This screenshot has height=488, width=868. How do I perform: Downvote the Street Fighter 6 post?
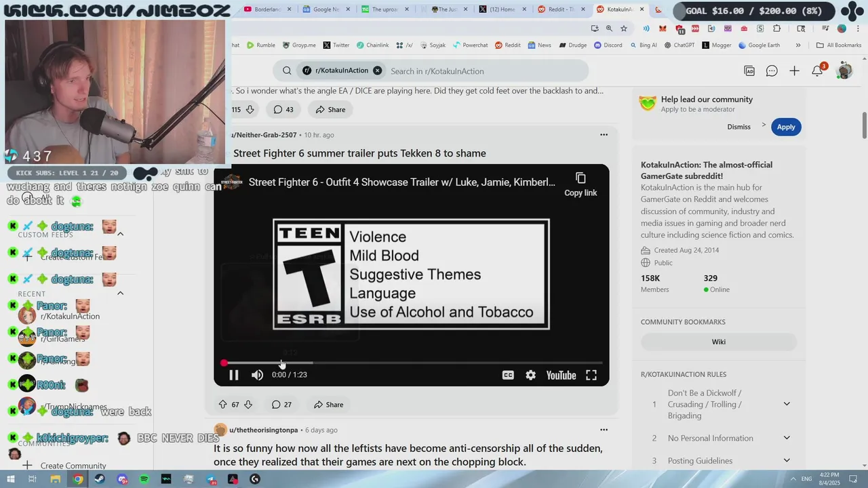(248, 405)
